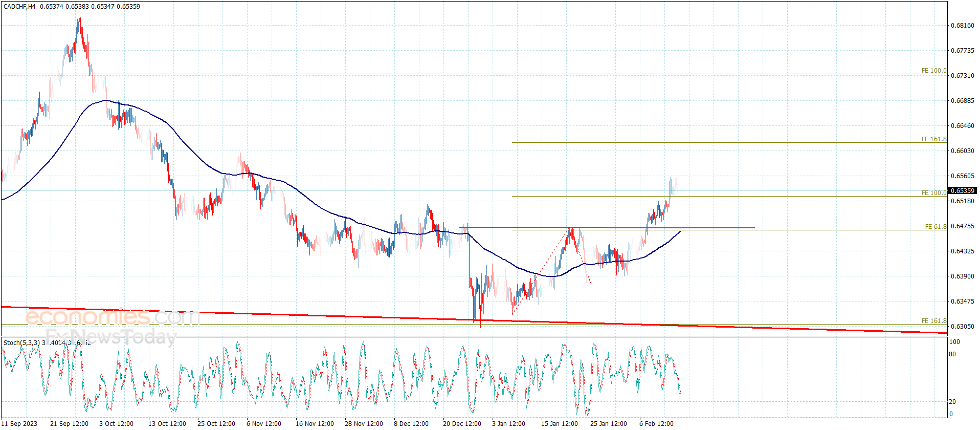980x430 pixels.
Task: Click the top FE 100.0 label near 0.67310
Action: pyautogui.click(x=934, y=71)
